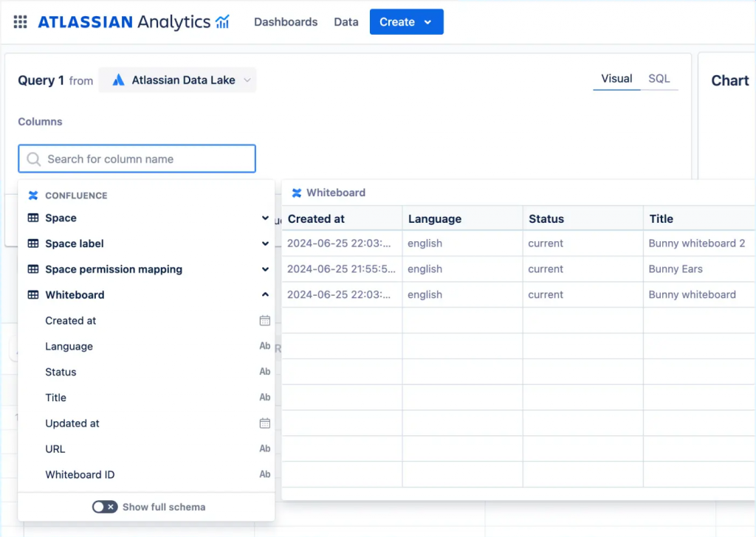This screenshot has width=756, height=537.
Task: Click the Confluence icon in the schema header
Action: [x=32, y=195]
